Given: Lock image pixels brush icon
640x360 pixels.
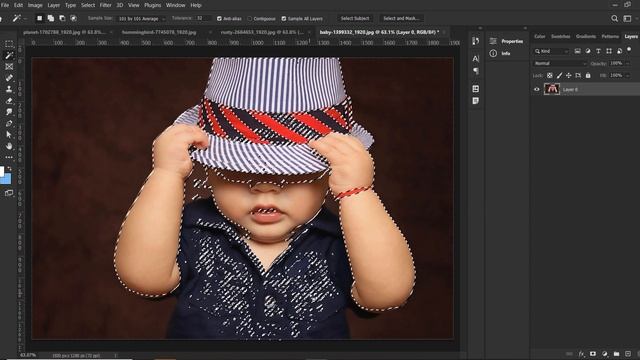Looking at the screenshot, I should tap(559, 76).
